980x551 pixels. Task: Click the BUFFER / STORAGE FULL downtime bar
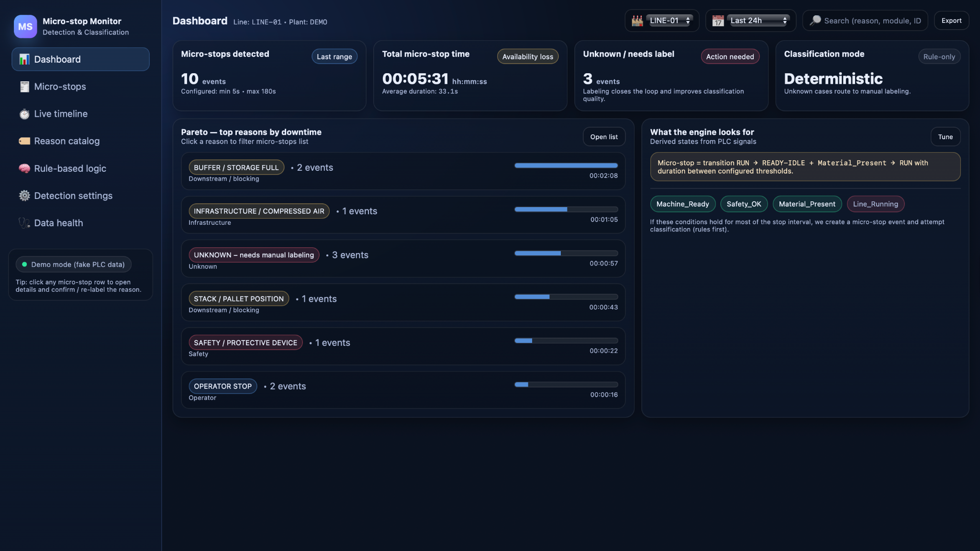(566, 165)
